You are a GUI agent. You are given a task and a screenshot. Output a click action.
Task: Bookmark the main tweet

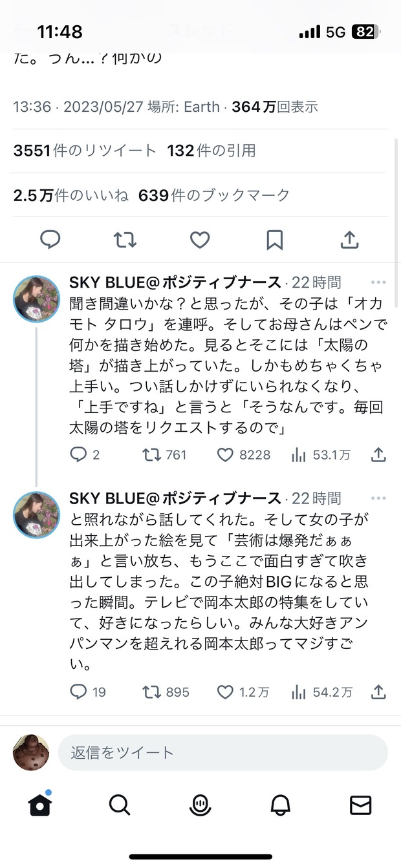coord(274,240)
